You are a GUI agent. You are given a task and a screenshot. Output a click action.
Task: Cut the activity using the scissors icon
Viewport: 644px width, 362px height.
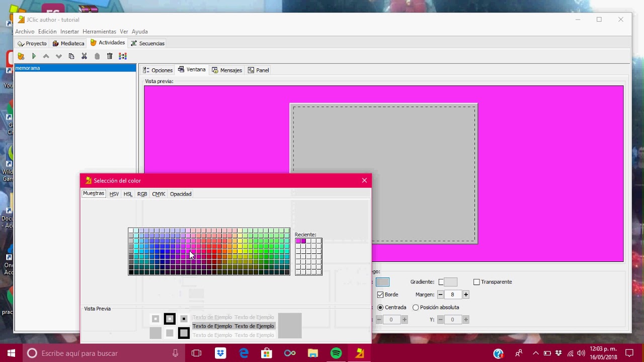tap(84, 56)
